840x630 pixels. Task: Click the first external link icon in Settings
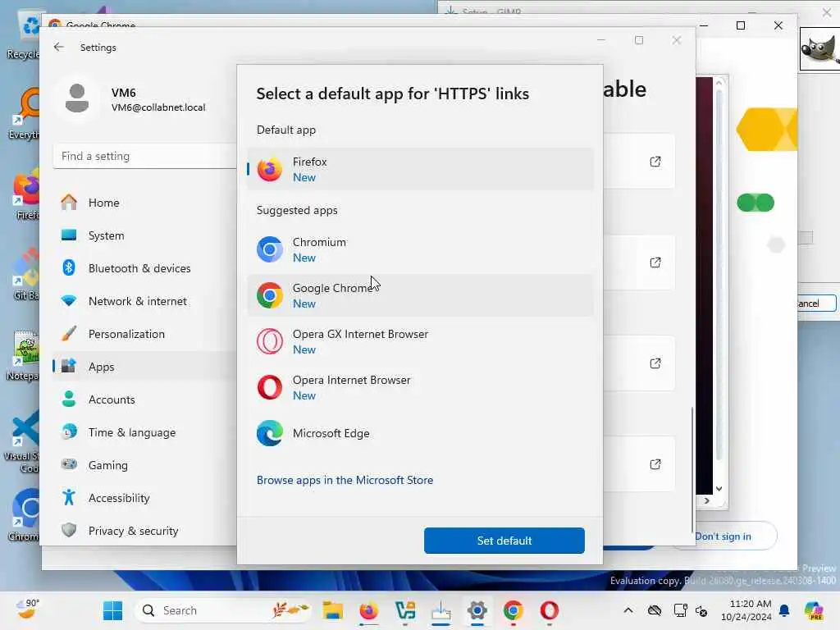(x=655, y=162)
